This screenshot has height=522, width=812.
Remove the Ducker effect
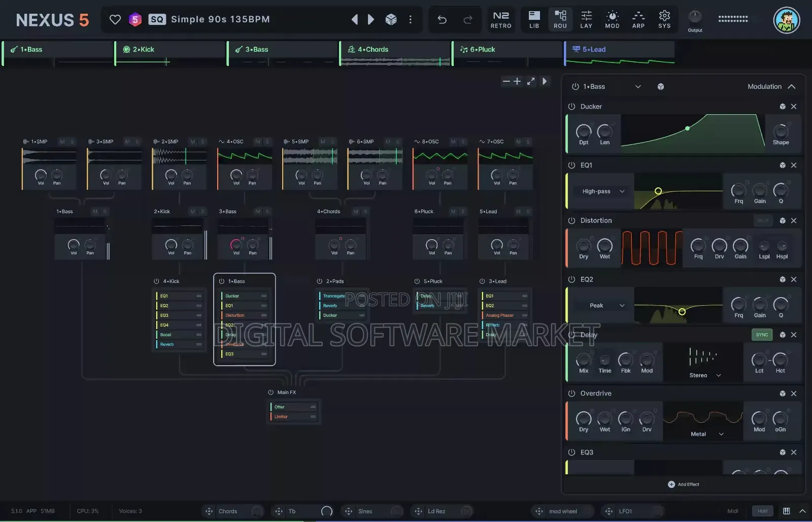[x=794, y=107]
